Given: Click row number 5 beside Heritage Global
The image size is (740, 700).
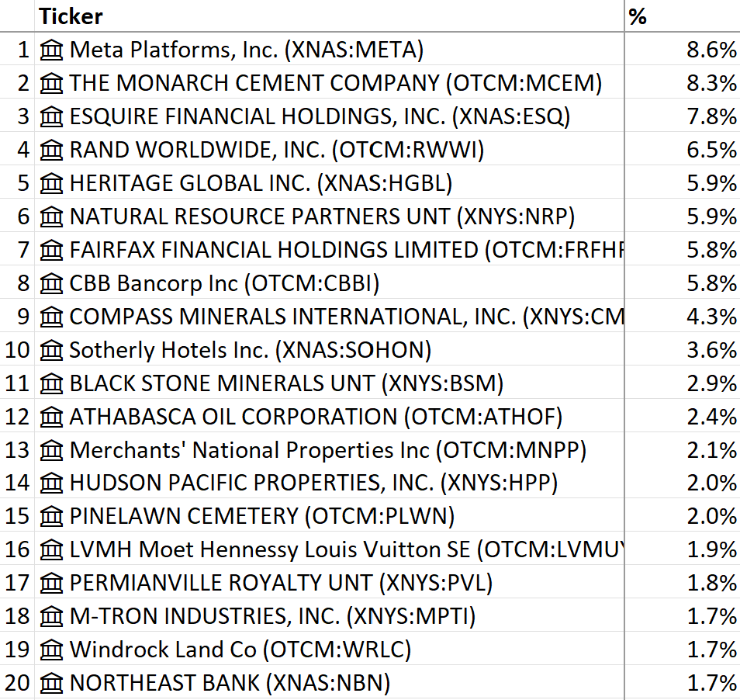Looking at the screenshot, I should pyautogui.click(x=23, y=183).
